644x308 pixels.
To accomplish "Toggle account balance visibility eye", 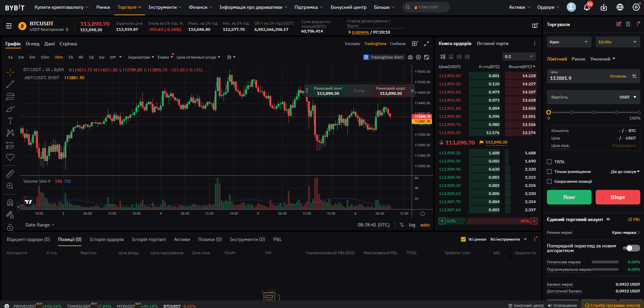I will (608, 219).
